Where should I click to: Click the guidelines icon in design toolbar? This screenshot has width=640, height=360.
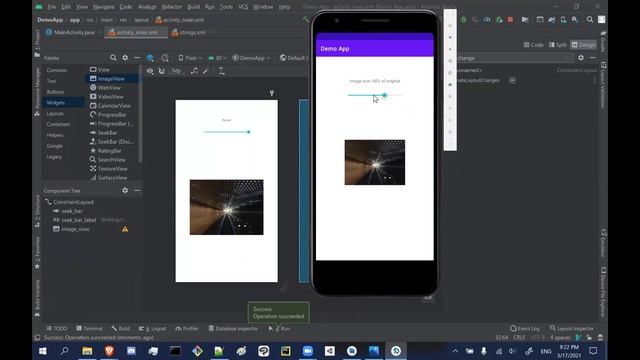pyautogui.click(x=221, y=71)
